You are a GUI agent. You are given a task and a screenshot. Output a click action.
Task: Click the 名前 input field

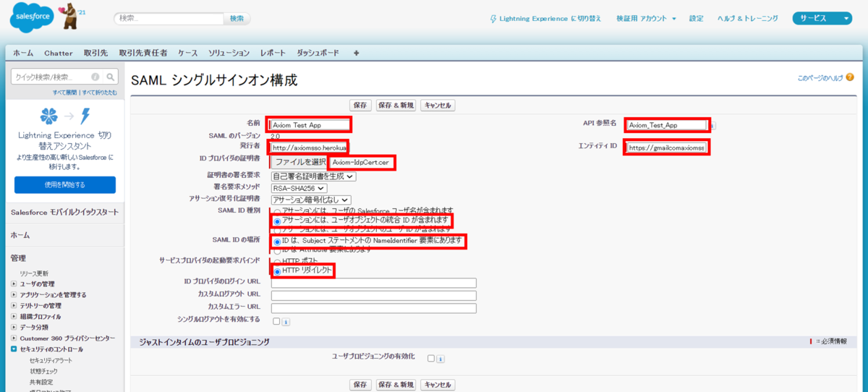311,125
